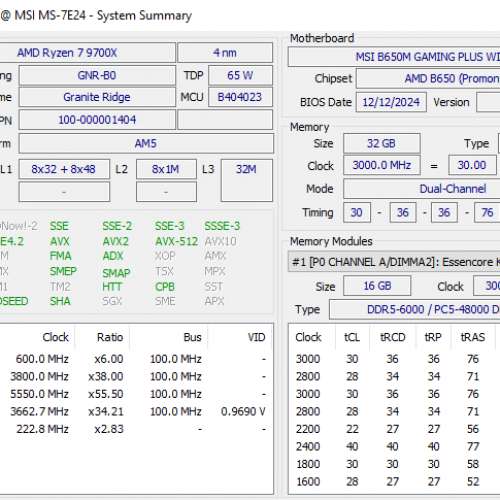Select the AMD B650 chipset field
The width and height of the screenshot is (500, 500).
428,79
